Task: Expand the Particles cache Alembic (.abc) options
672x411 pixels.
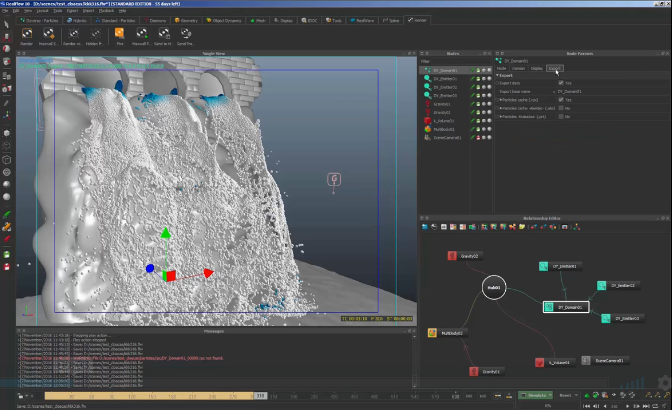Action: point(501,108)
